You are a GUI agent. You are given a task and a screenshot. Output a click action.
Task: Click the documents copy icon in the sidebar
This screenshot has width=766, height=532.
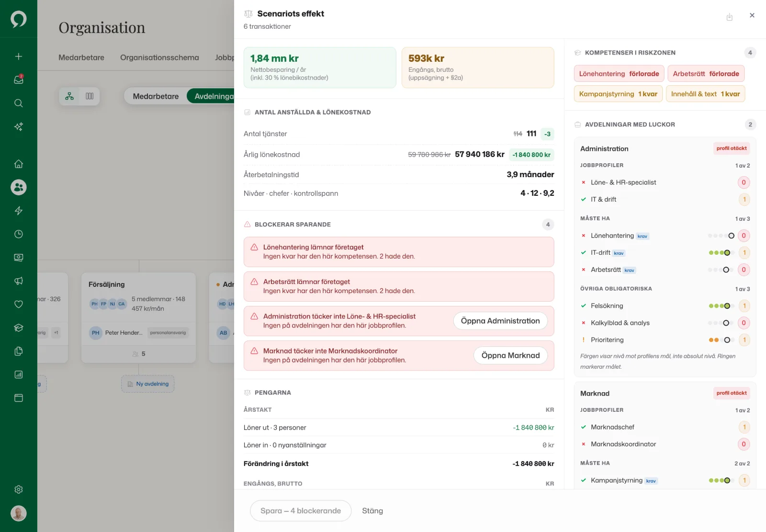[x=19, y=351]
